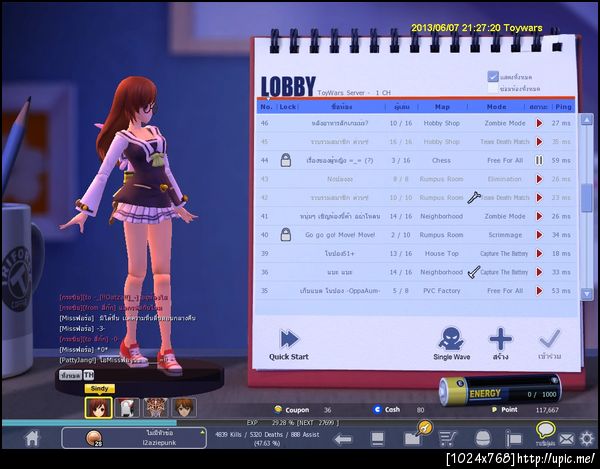Click the blue Cash icon

coord(377,410)
